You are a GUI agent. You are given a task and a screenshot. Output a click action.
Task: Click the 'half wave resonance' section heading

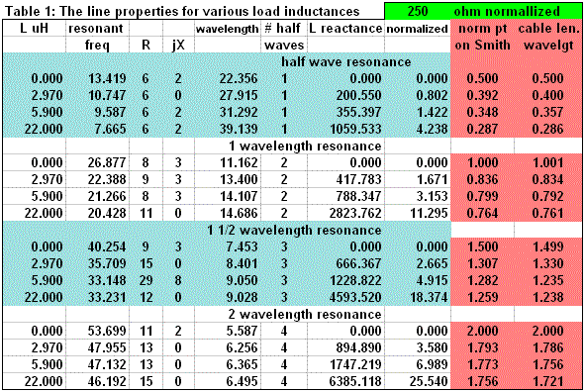click(x=345, y=62)
